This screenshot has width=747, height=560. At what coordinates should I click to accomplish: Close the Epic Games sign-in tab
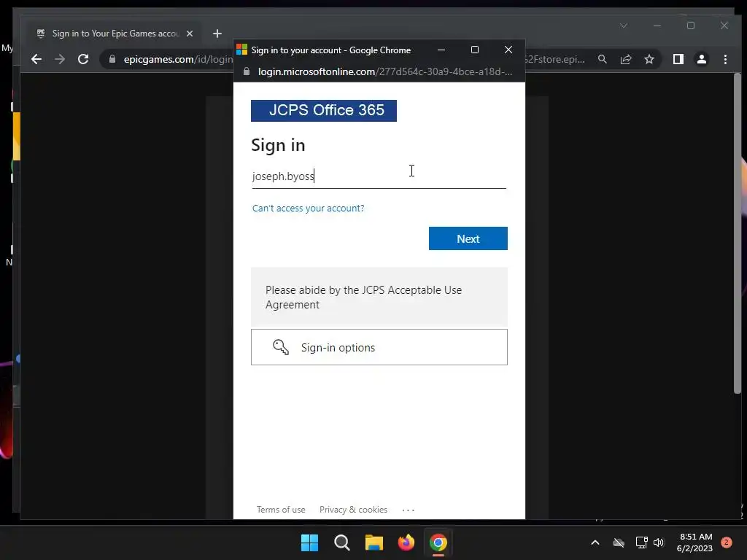pos(190,34)
